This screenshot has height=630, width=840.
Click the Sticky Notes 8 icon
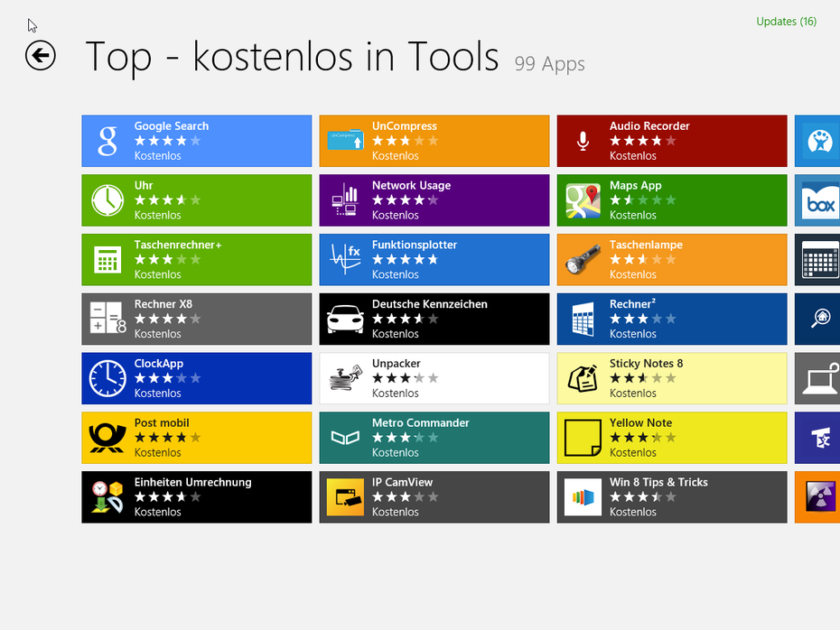583,378
